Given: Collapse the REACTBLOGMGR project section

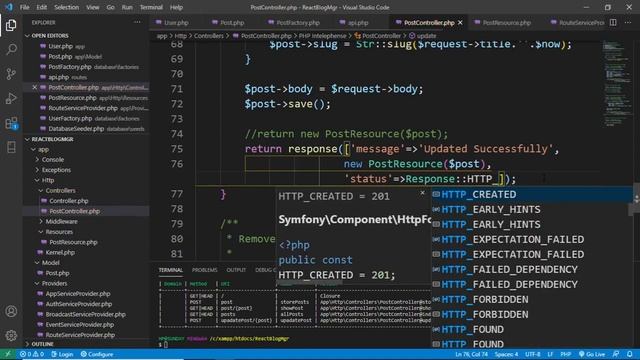Looking at the screenshot, I should pos(52,139).
